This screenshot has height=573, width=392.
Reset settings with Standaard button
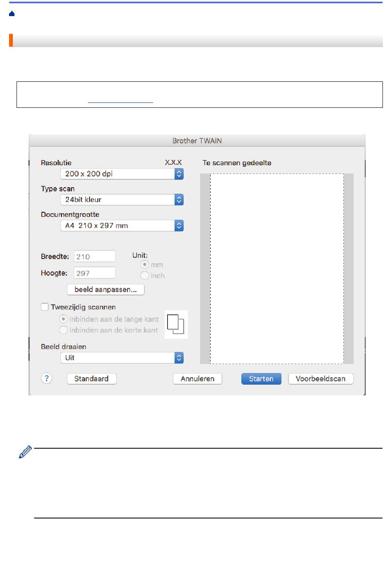91,379
